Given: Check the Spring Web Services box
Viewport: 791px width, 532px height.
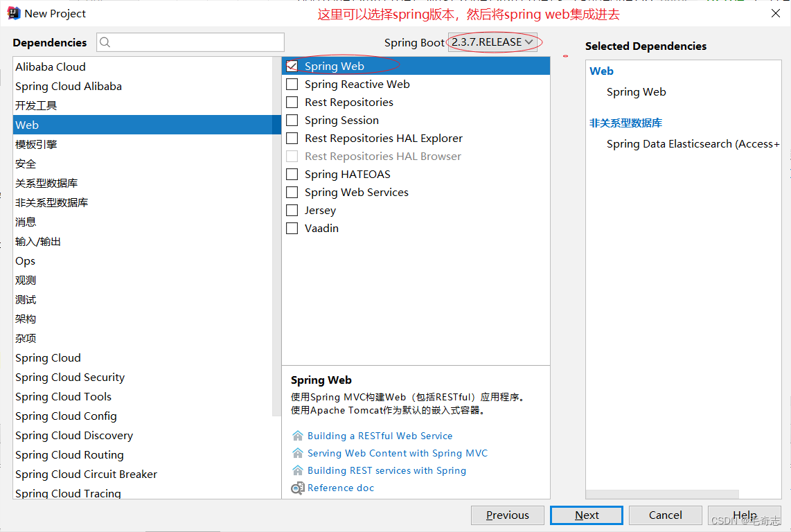Looking at the screenshot, I should coord(292,193).
